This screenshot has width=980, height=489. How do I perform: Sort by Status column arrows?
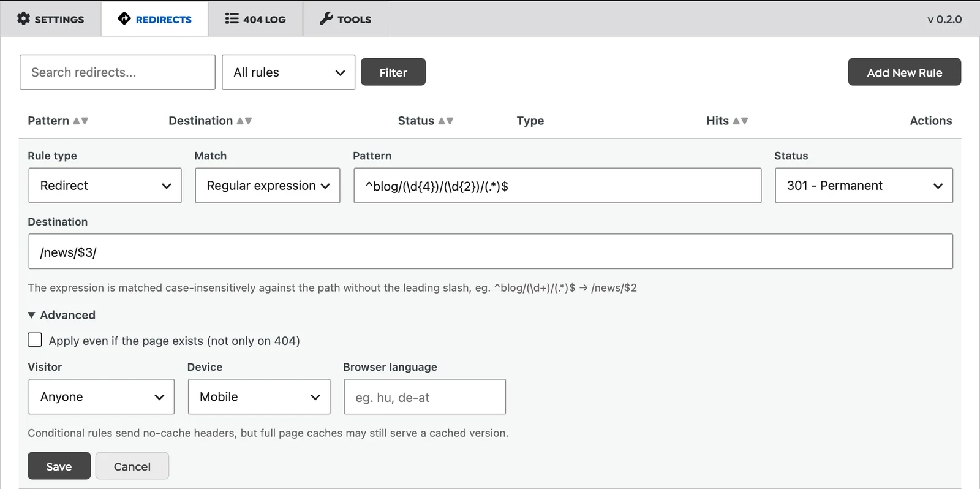[x=446, y=121]
